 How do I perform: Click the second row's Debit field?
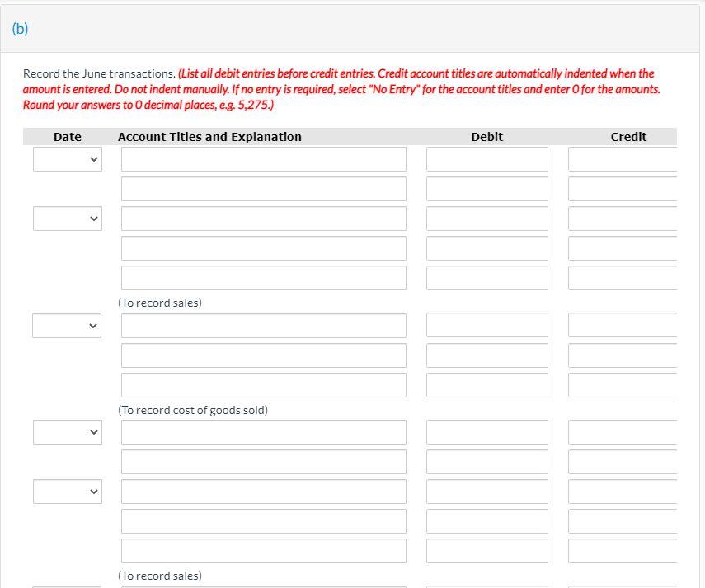pyautogui.click(x=487, y=189)
